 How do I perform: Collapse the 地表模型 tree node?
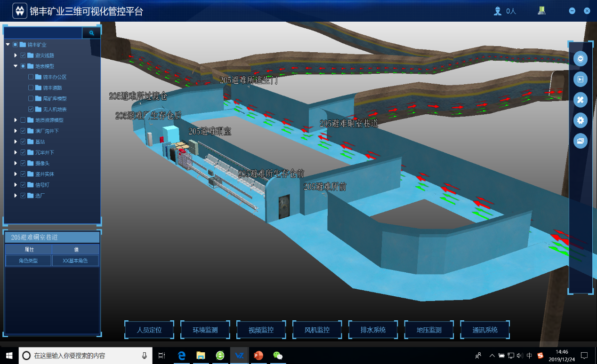click(16, 66)
